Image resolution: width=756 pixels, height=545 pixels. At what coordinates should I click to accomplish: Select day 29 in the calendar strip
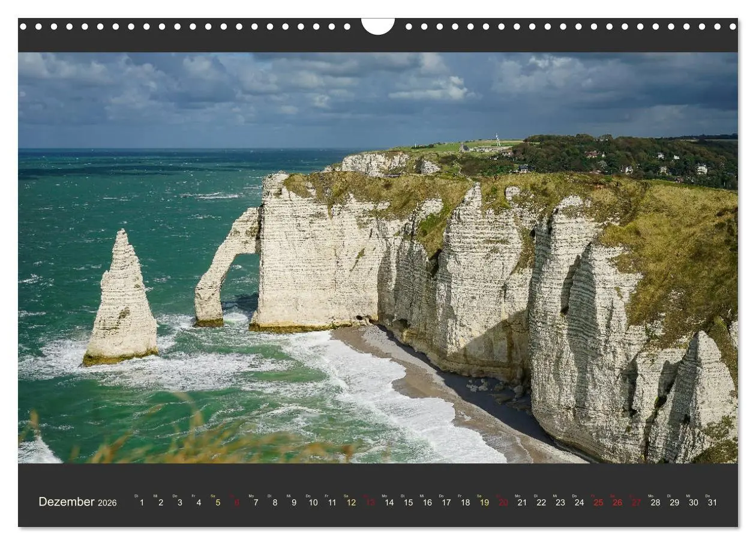674,503
